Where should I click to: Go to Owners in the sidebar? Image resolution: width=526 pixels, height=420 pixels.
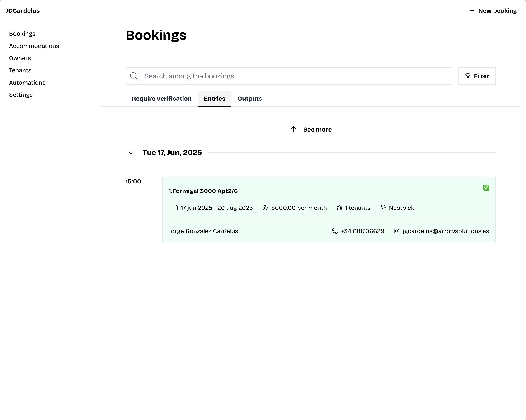[20, 58]
